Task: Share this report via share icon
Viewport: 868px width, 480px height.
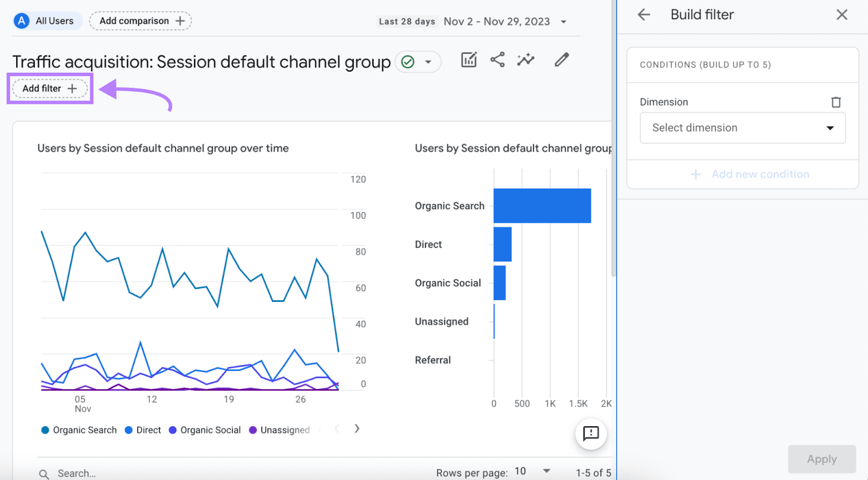Action: (497, 60)
